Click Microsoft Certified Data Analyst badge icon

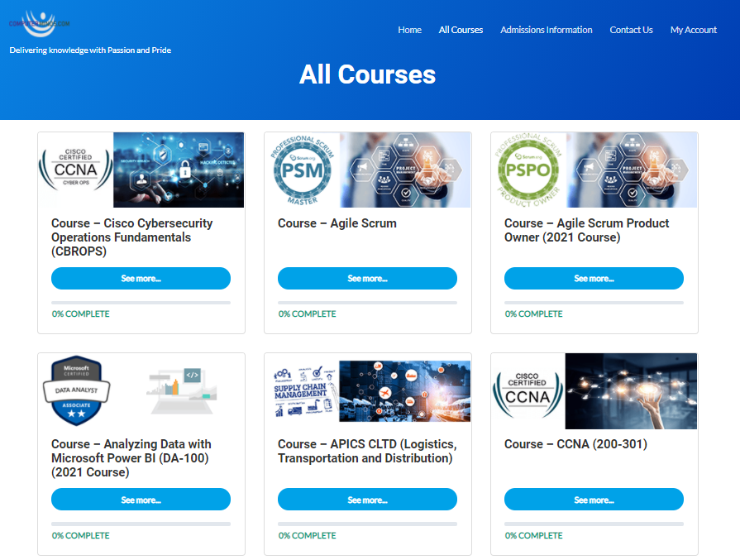click(x=76, y=390)
